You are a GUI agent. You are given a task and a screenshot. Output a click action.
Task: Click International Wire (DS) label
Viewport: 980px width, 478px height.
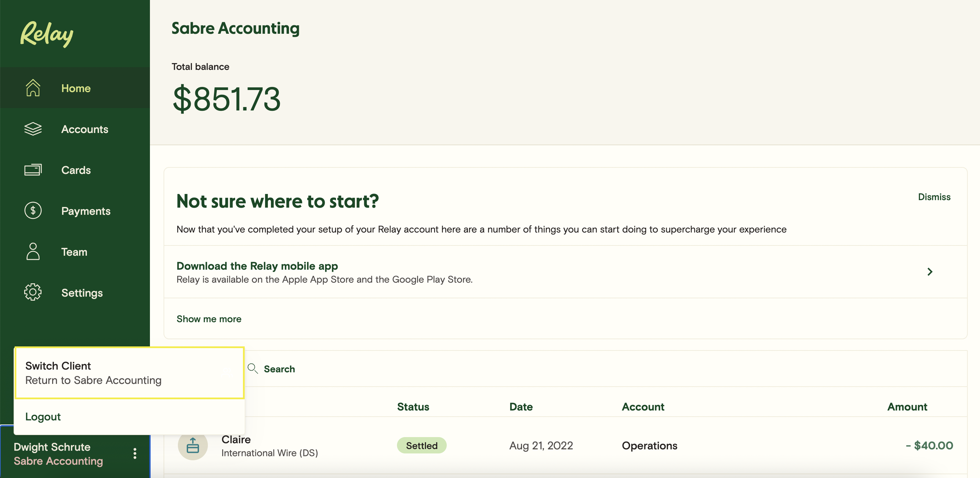click(269, 452)
